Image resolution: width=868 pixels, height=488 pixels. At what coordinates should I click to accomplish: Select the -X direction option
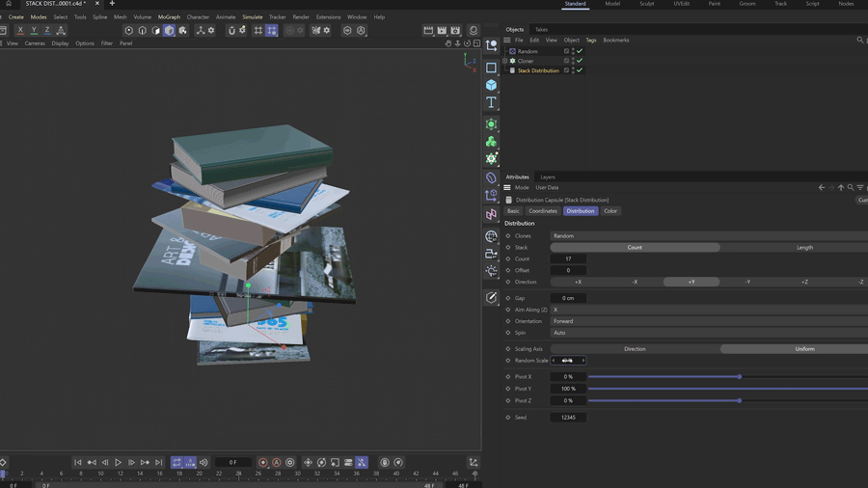635,282
